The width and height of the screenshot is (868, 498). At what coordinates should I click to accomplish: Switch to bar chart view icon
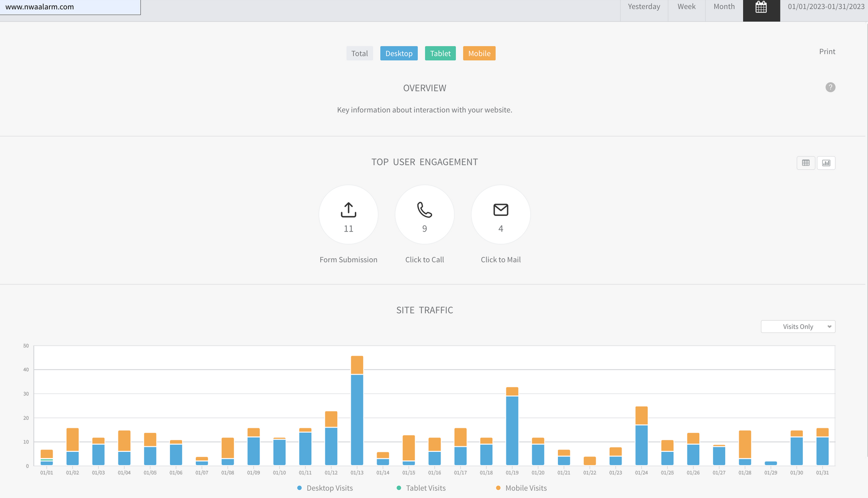826,163
